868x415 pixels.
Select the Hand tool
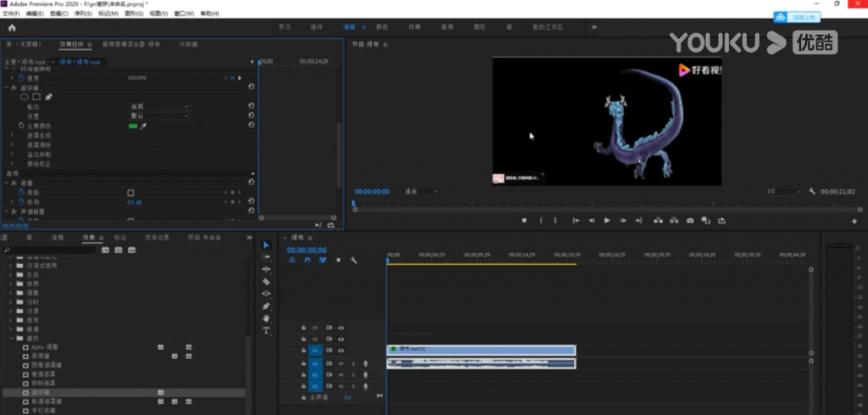266,318
